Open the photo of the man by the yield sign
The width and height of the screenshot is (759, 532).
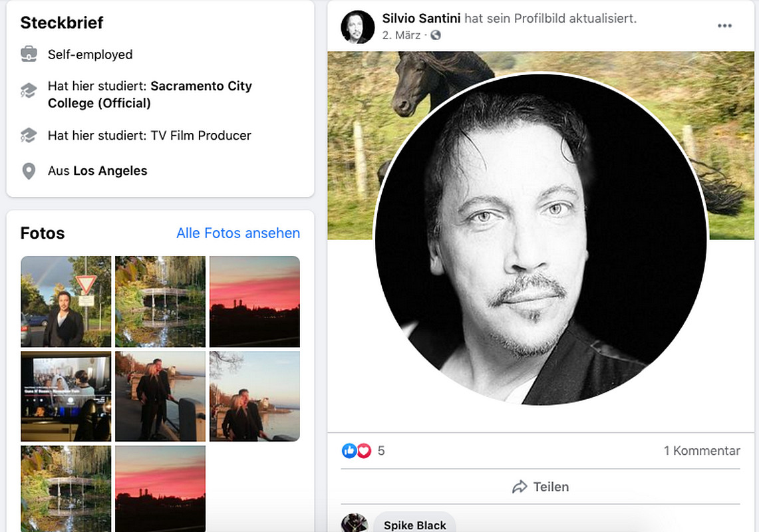(66, 301)
